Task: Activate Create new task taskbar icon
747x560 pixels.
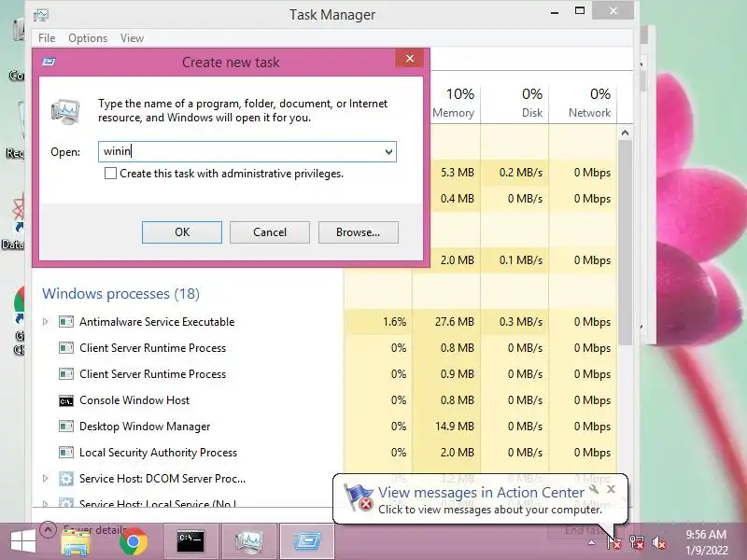Action: click(307, 542)
